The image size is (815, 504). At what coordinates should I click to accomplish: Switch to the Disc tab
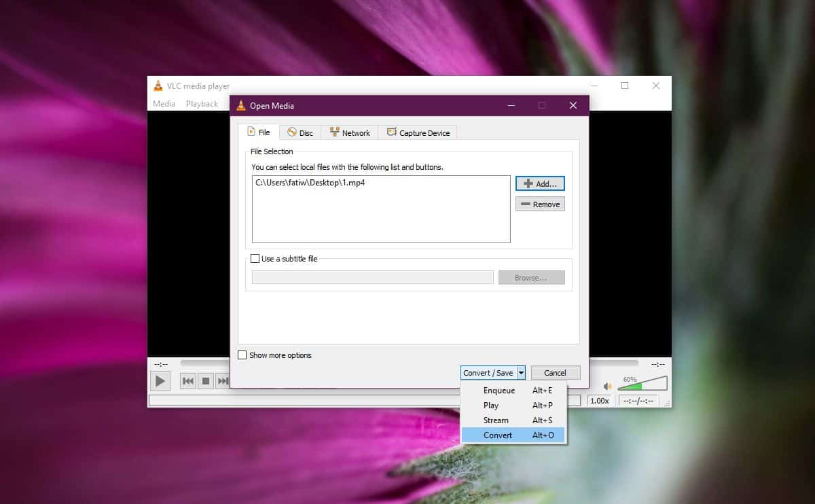coord(300,132)
